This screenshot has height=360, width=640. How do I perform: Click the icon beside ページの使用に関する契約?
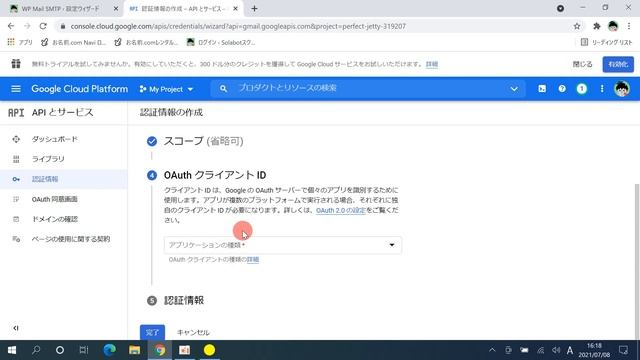point(16,239)
